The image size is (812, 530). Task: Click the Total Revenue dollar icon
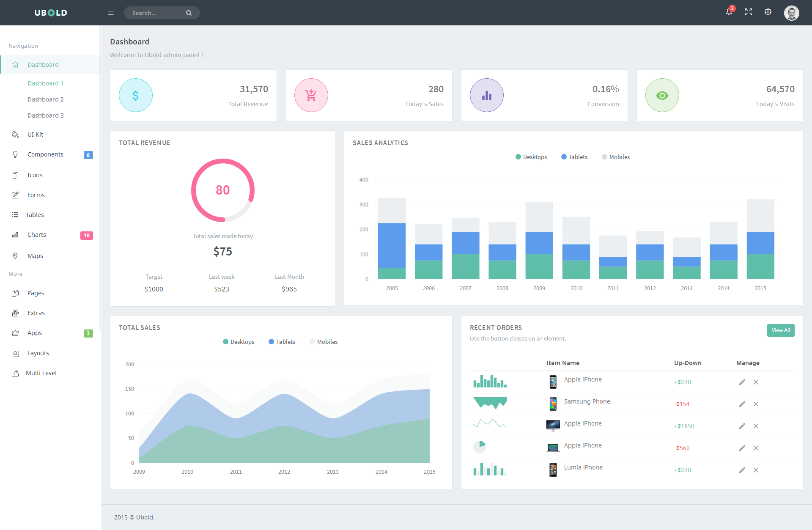pyautogui.click(x=136, y=96)
